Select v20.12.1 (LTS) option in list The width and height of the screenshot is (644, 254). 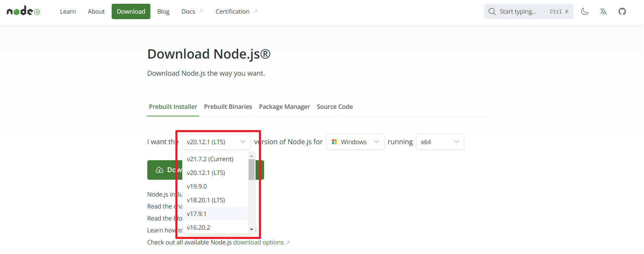[x=215, y=173]
